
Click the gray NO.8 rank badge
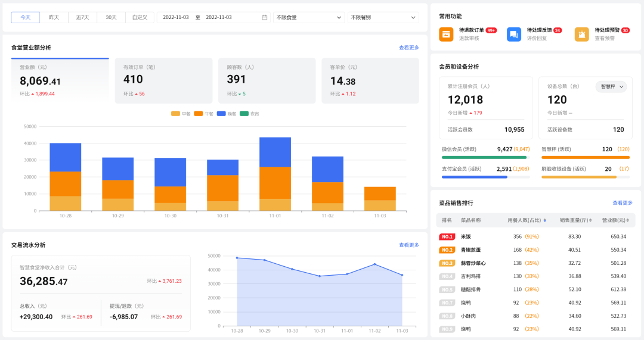tap(447, 316)
